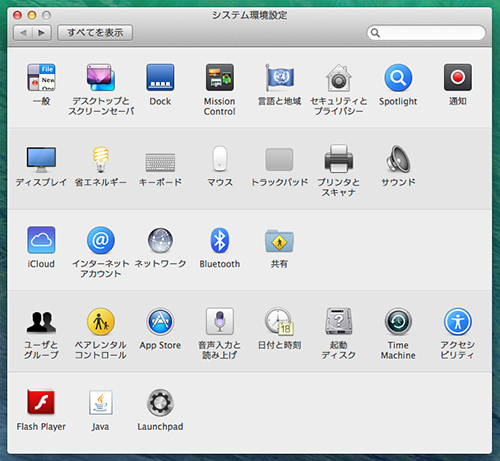The width and height of the screenshot is (500, 461).
Task: Open 音声入力と読み上げ microphone icon
Action: (220, 321)
